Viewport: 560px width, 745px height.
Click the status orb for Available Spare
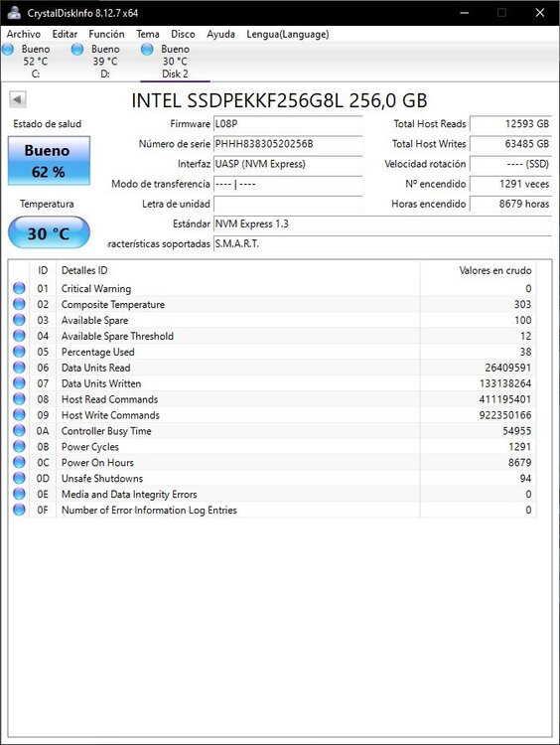pyautogui.click(x=19, y=320)
